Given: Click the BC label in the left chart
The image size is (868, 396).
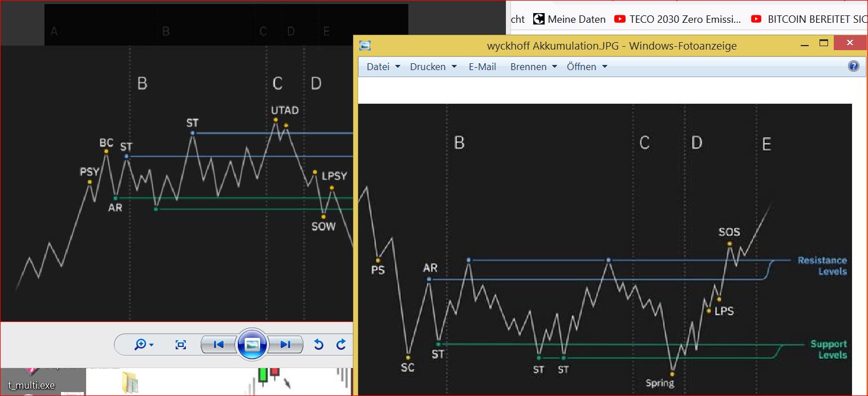Looking at the screenshot, I should (107, 142).
